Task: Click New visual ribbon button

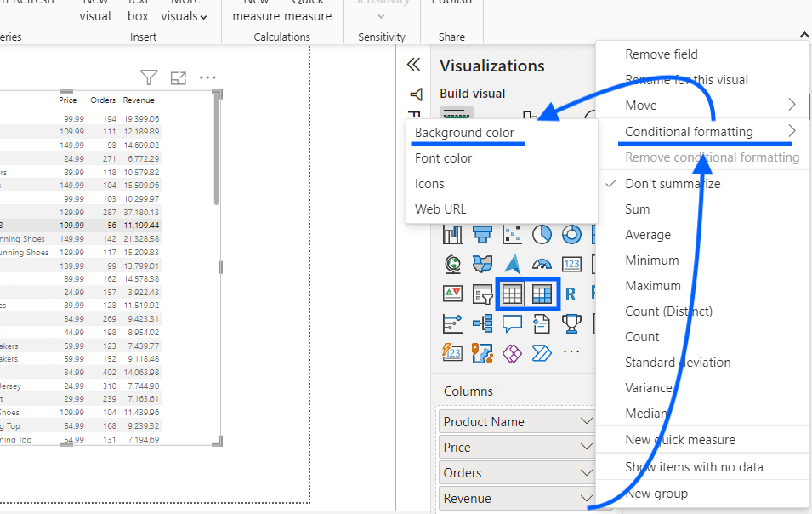Action: pyautogui.click(x=95, y=10)
